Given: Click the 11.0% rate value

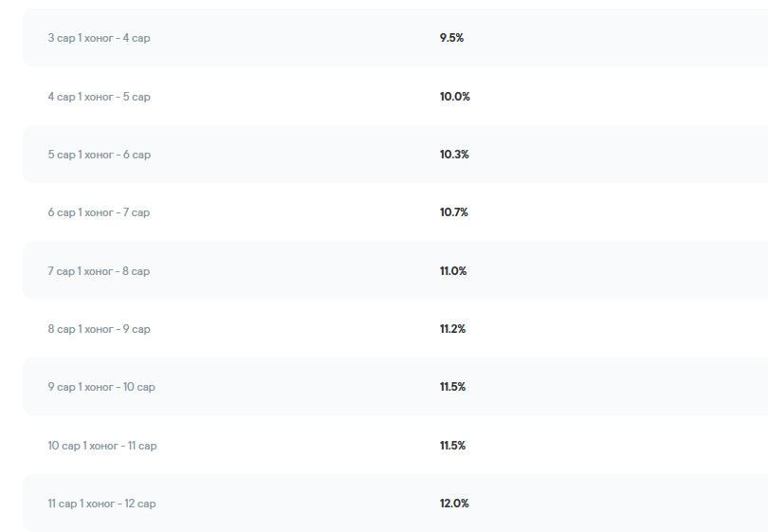Looking at the screenshot, I should coord(453,271).
